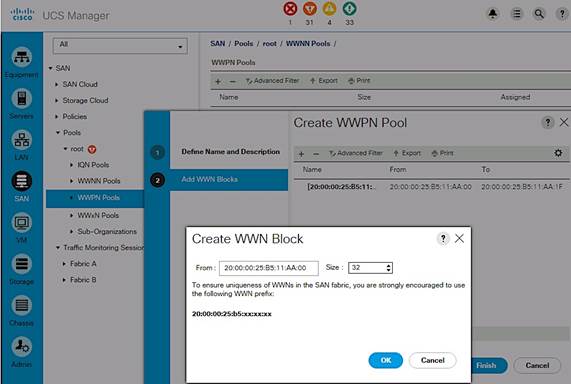Click Export in Create WWPN Pool toolbar
Viewport: 571px width, 384px height.
(407, 153)
